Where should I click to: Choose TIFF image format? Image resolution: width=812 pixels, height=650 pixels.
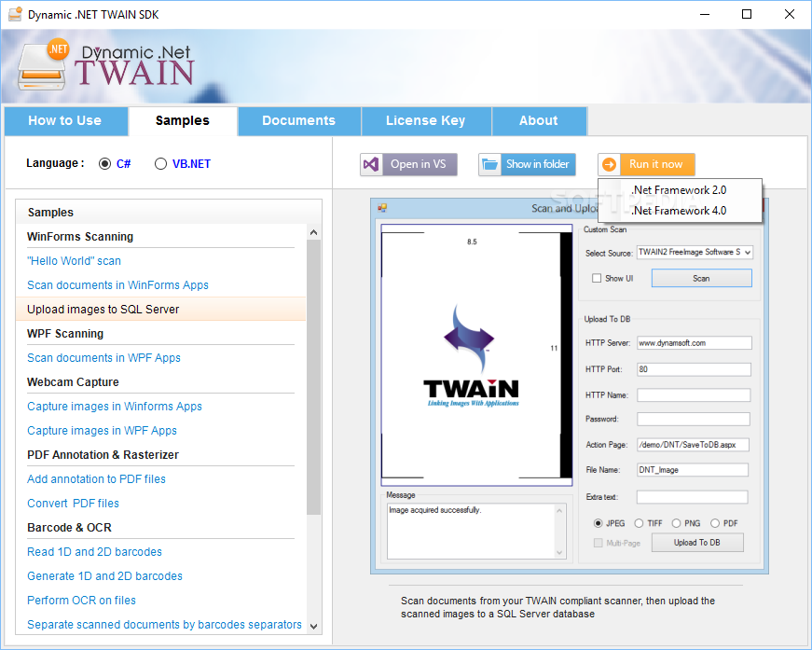[x=639, y=523]
